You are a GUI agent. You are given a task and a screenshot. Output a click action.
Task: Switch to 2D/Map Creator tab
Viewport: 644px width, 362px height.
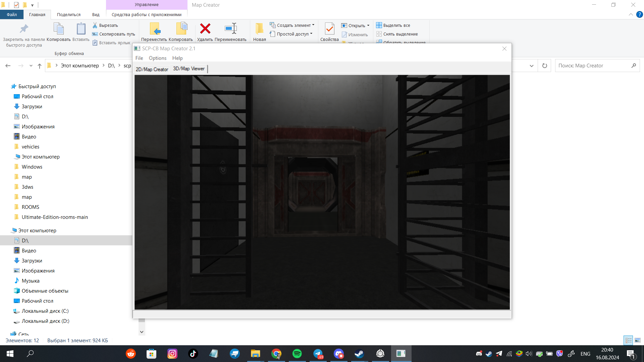click(152, 68)
